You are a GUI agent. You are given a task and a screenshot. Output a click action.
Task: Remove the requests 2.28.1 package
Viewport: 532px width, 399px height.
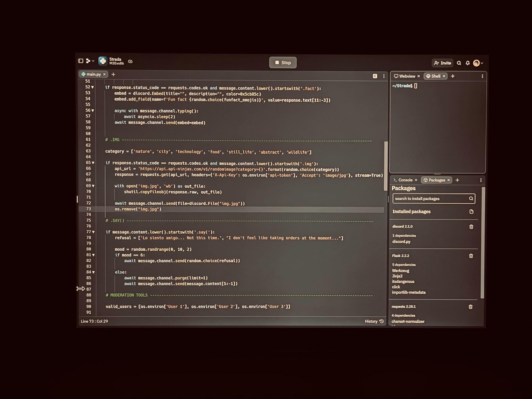point(470,307)
